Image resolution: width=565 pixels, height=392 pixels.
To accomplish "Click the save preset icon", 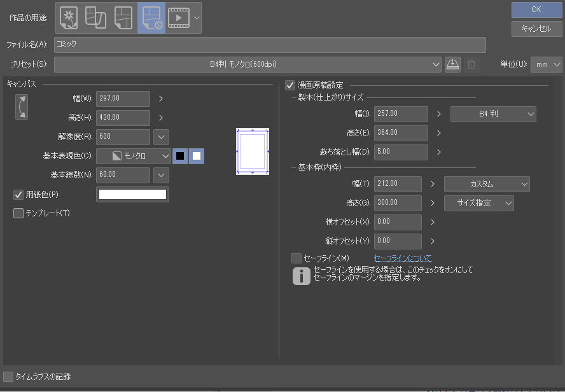I will (452, 64).
